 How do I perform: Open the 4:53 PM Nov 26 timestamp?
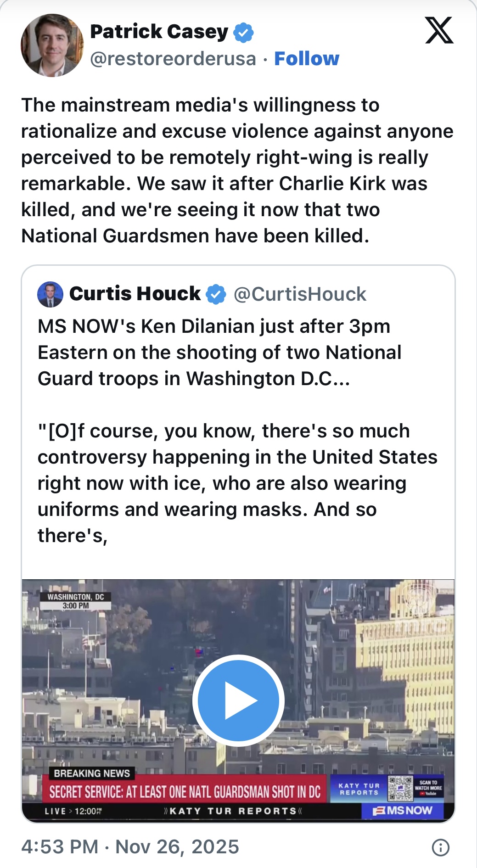coord(130,847)
